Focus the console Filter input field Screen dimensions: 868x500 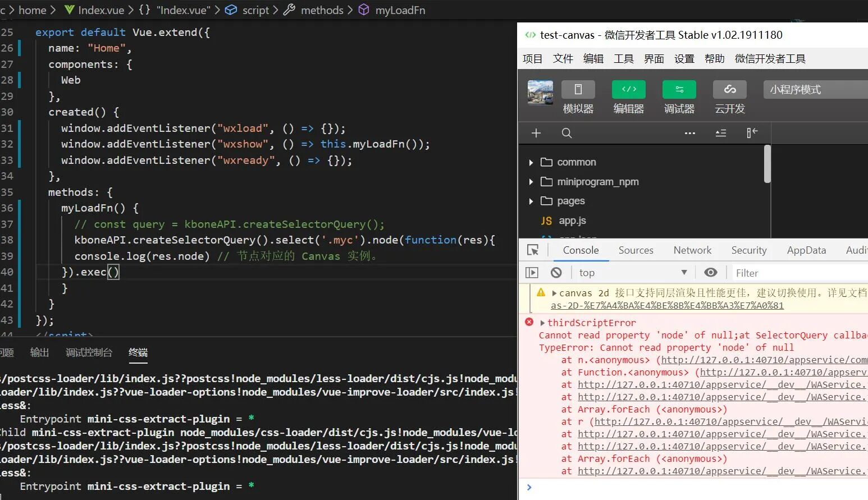[x=800, y=273]
